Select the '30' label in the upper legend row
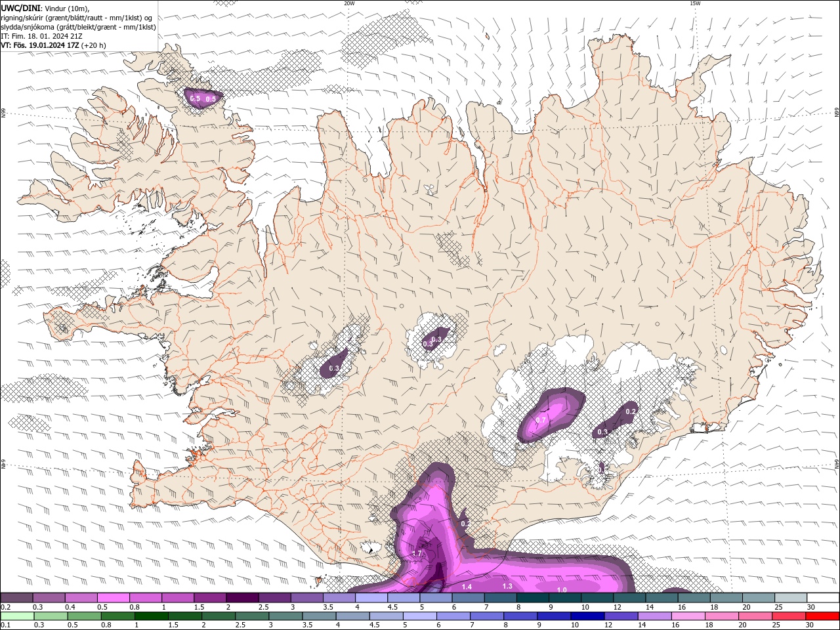840x630 pixels. 811,607
